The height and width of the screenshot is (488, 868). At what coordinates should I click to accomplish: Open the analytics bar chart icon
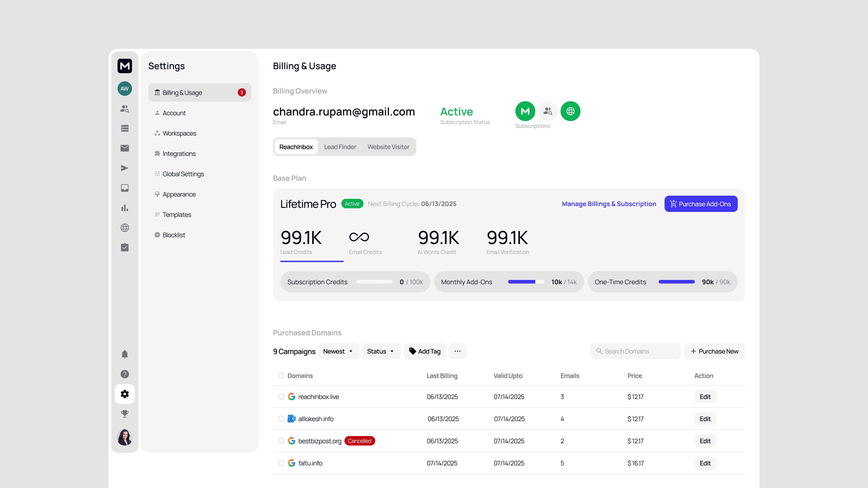click(125, 208)
